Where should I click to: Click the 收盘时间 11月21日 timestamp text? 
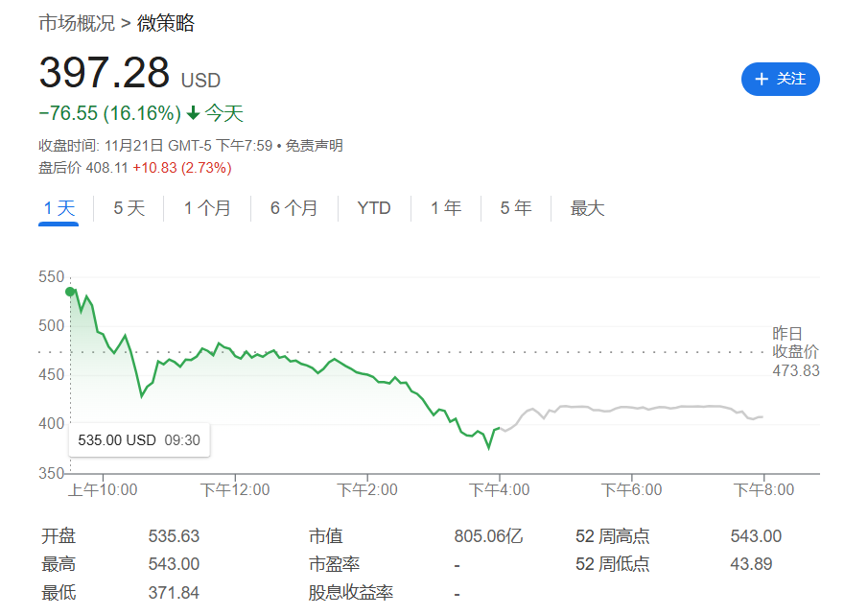155,146
